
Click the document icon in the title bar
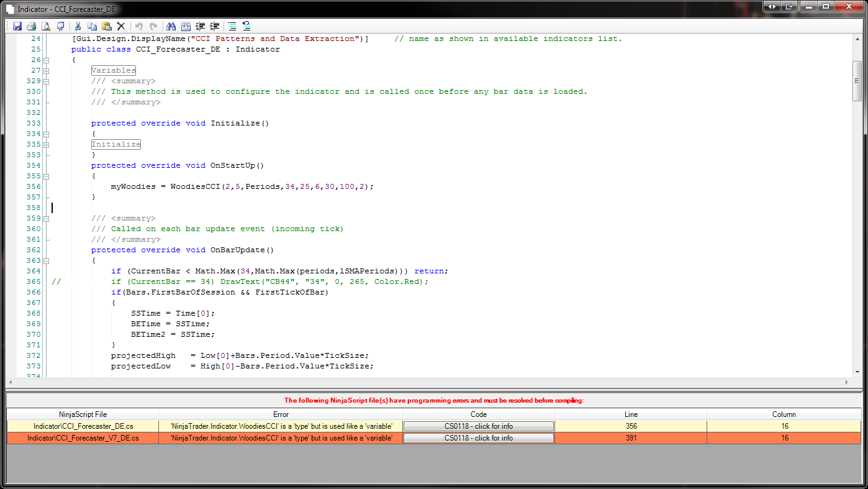click(x=10, y=9)
